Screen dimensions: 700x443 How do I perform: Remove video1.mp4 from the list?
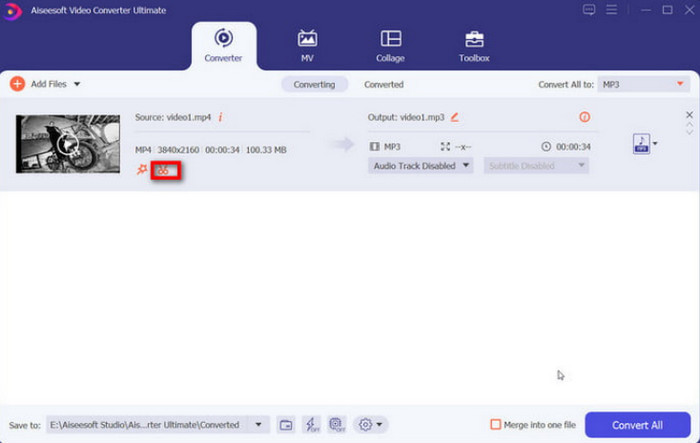click(x=689, y=115)
